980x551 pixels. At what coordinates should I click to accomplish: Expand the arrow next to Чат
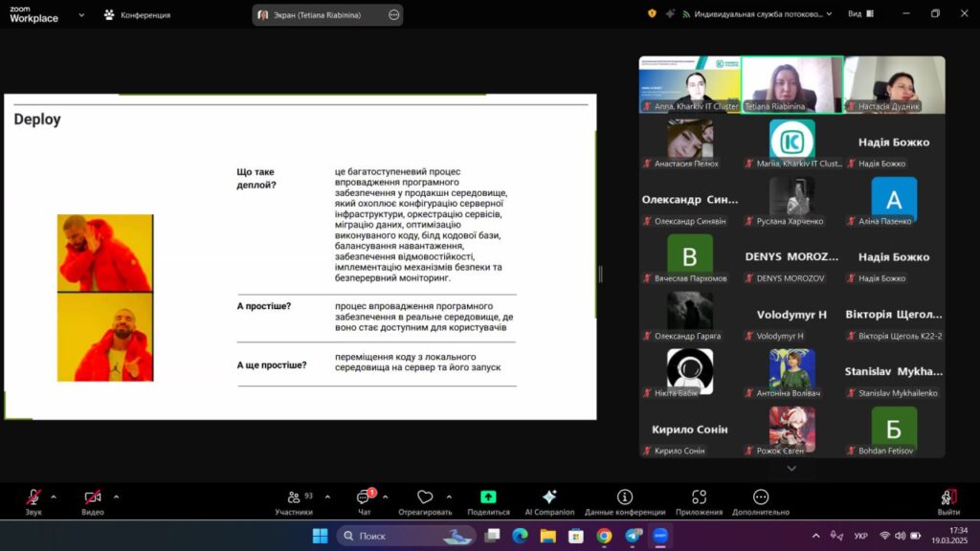[385, 497]
